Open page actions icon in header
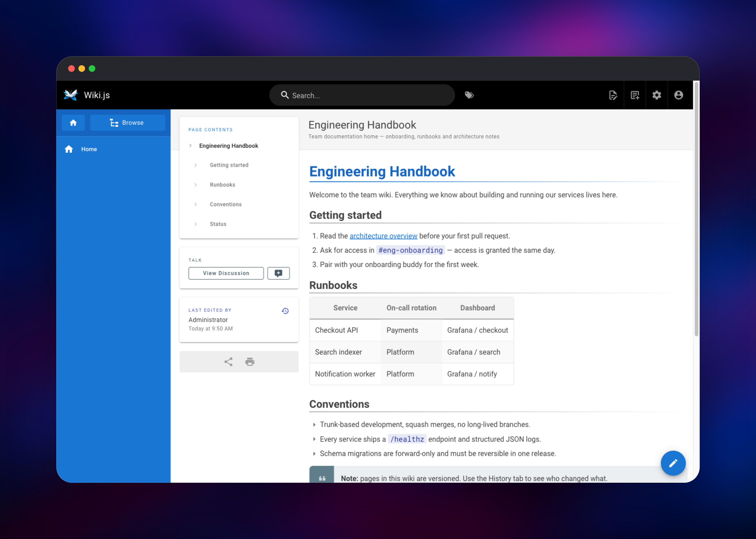The image size is (756, 539). (613, 95)
